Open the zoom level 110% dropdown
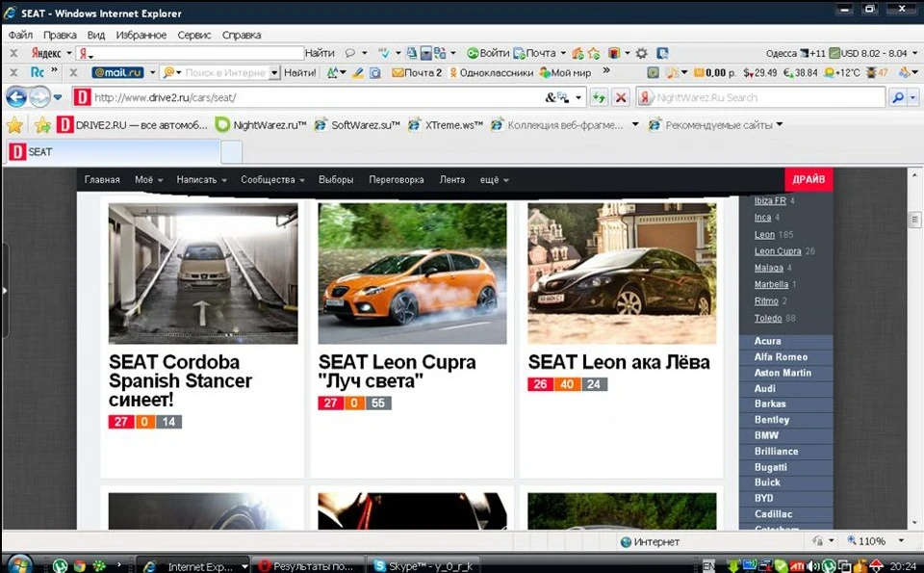Image resolution: width=924 pixels, height=573 pixels. click(901, 540)
